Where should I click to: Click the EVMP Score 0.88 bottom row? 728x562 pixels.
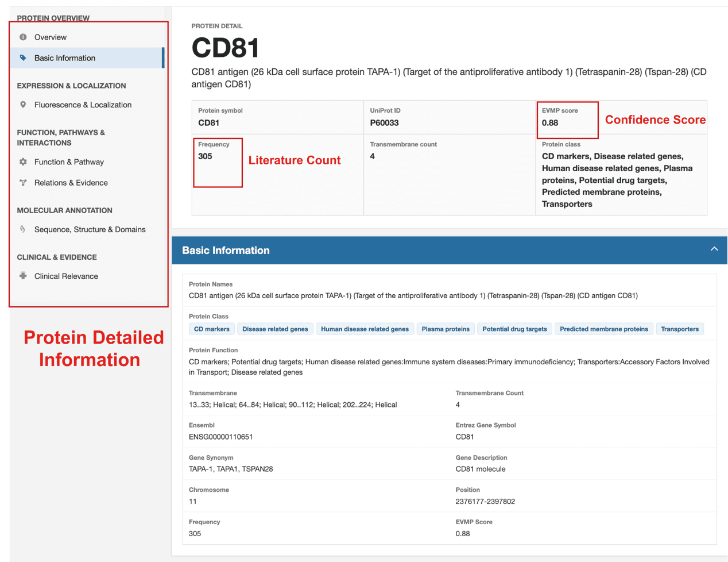coord(463,533)
